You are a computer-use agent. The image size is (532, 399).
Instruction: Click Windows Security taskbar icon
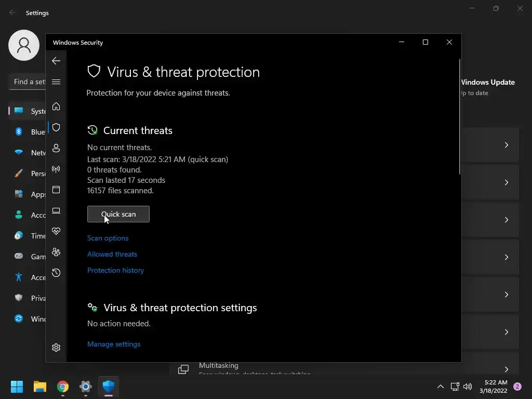click(109, 387)
